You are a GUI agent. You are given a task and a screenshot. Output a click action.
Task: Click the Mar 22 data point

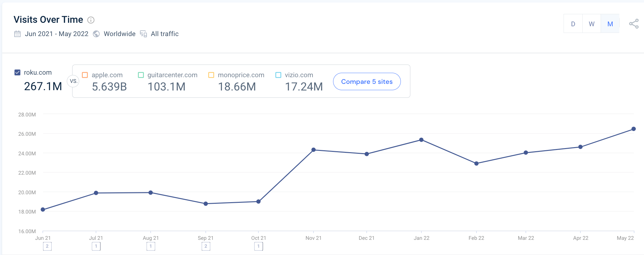tap(526, 152)
